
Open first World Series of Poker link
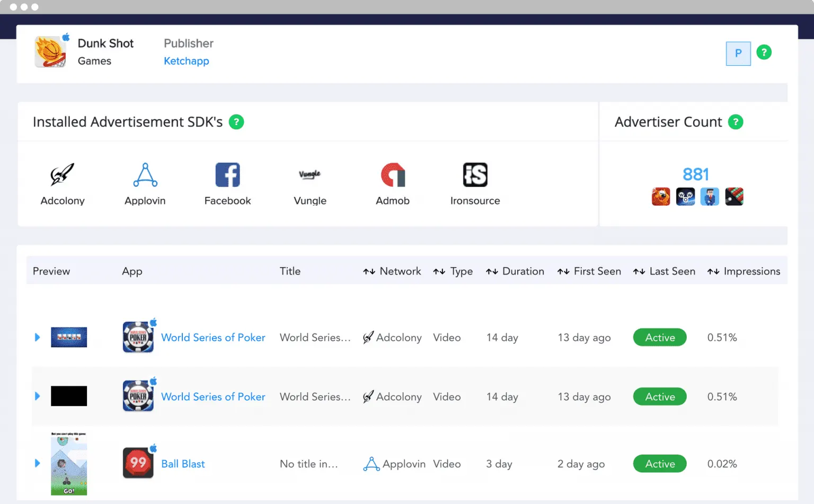click(x=213, y=338)
